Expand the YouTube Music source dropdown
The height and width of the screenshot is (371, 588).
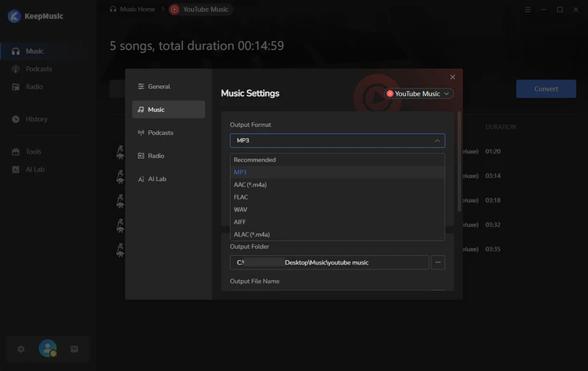pos(420,94)
